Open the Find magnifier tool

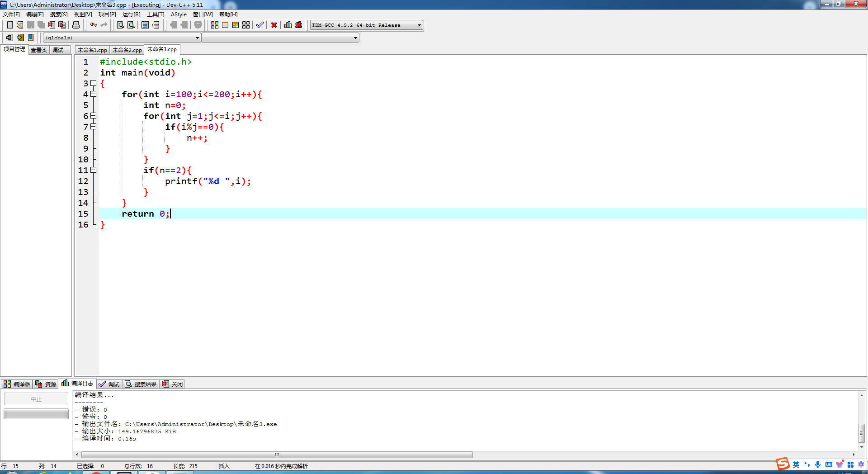pyautogui.click(x=121, y=25)
